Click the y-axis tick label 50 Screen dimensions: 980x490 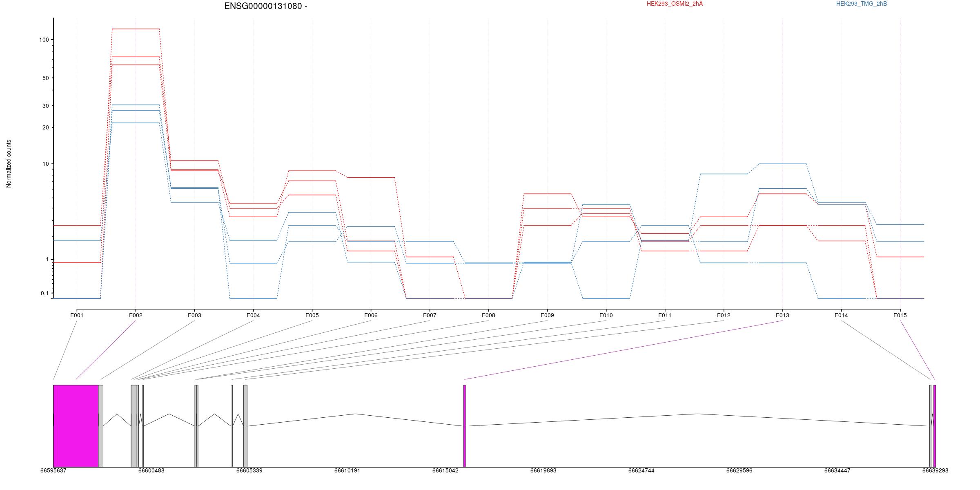coord(45,78)
